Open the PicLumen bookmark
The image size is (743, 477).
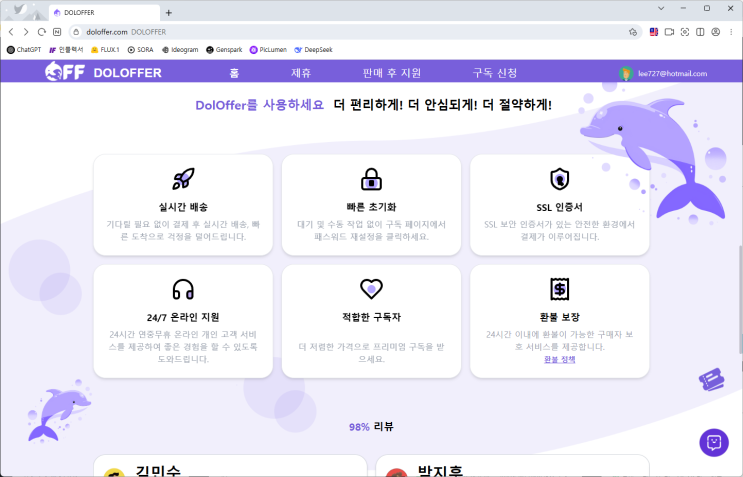(x=268, y=50)
